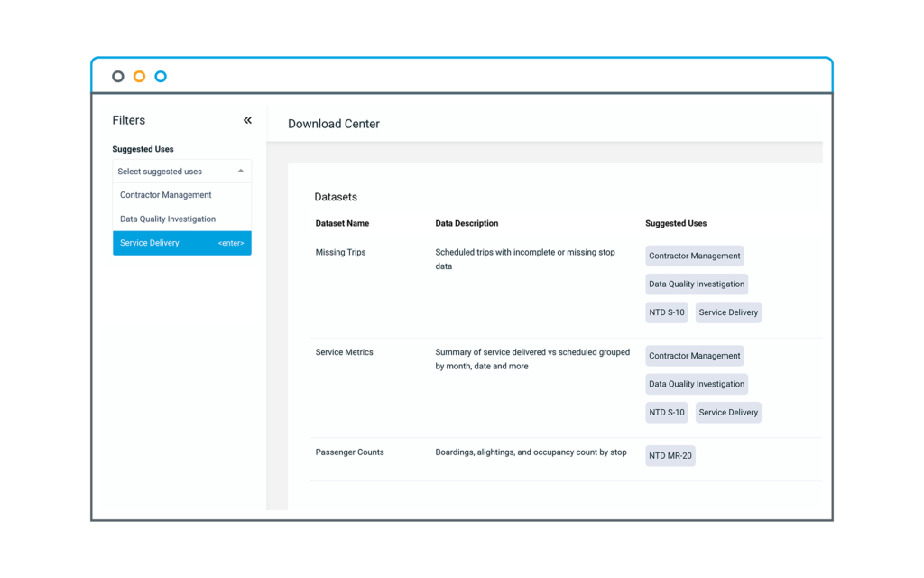Click the Suggested Uses column header
Screen dimensions: 924x578
click(x=674, y=223)
